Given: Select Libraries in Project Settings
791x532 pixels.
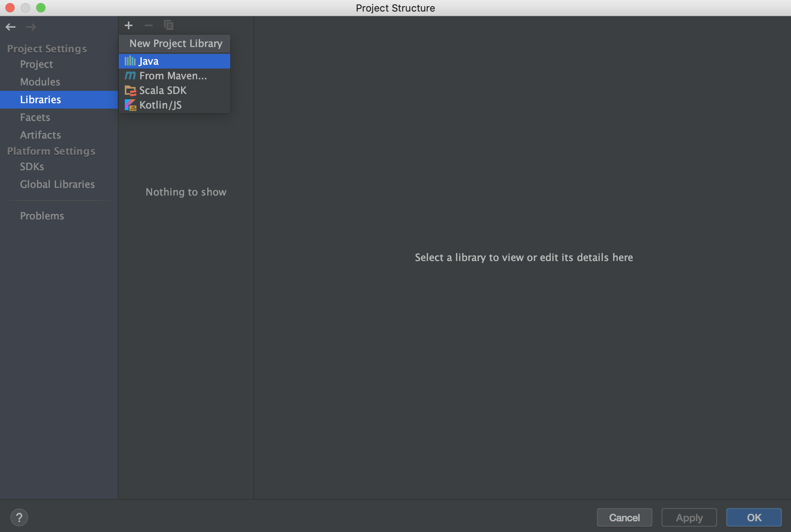Looking at the screenshot, I should point(40,100).
